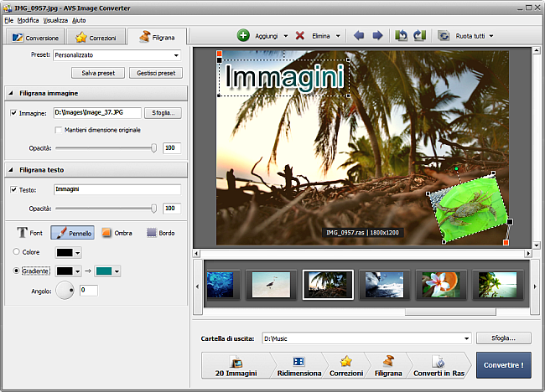545x392 pixels.
Task: Click preview horizontal scrollbar right arrow
Action: click(528, 254)
